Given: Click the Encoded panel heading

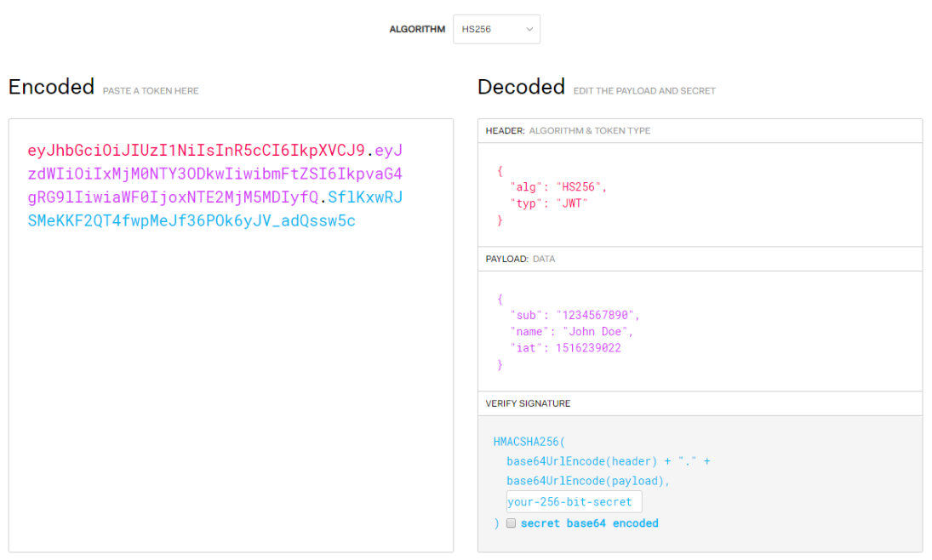Looking at the screenshot, I should point(51,86).
